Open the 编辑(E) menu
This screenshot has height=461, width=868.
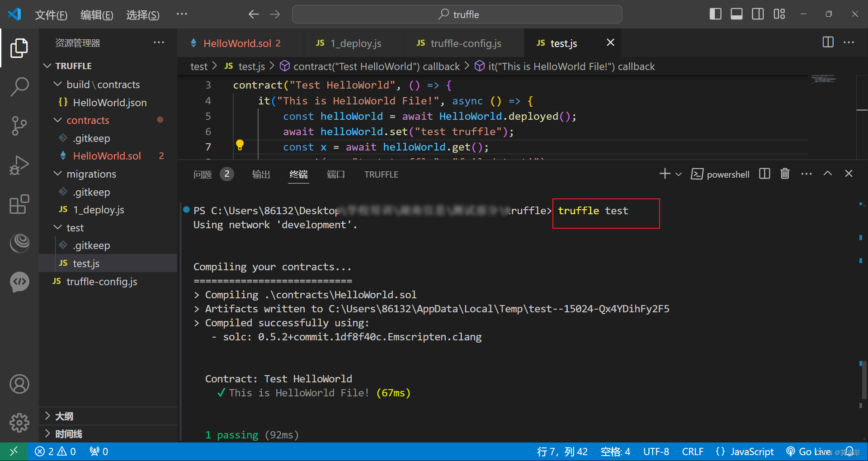97,15
